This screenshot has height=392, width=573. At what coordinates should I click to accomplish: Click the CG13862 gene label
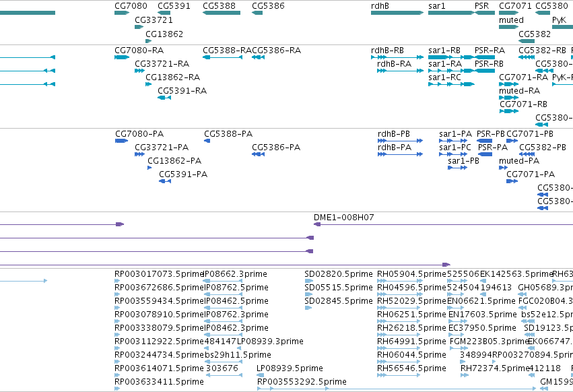click(x=164, y=34)
